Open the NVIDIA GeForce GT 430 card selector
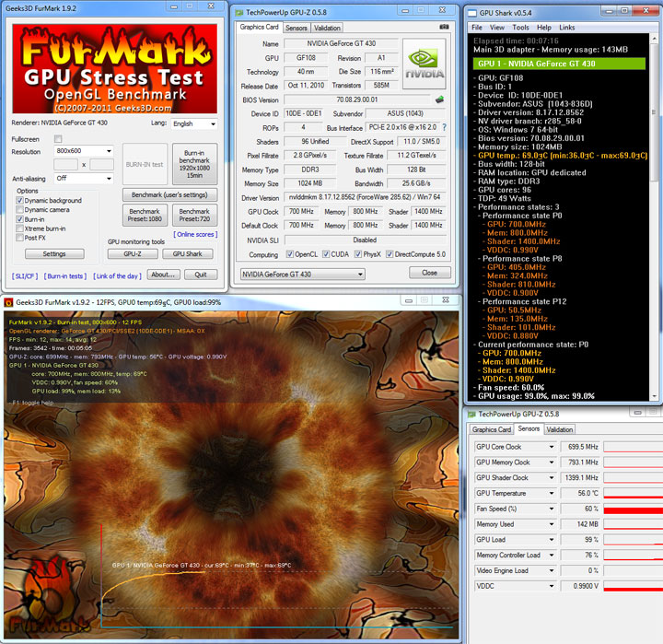The image size is (663, 644). 303,275
